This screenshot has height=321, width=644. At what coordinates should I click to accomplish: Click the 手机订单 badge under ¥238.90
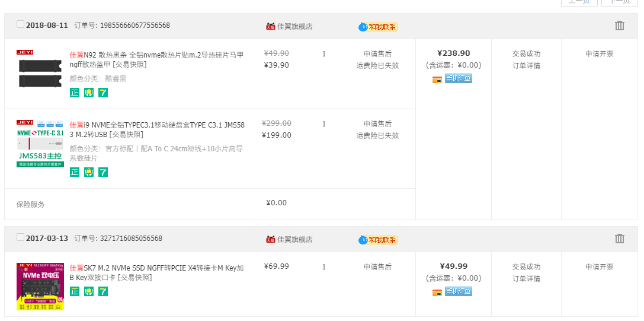[459, 78]
